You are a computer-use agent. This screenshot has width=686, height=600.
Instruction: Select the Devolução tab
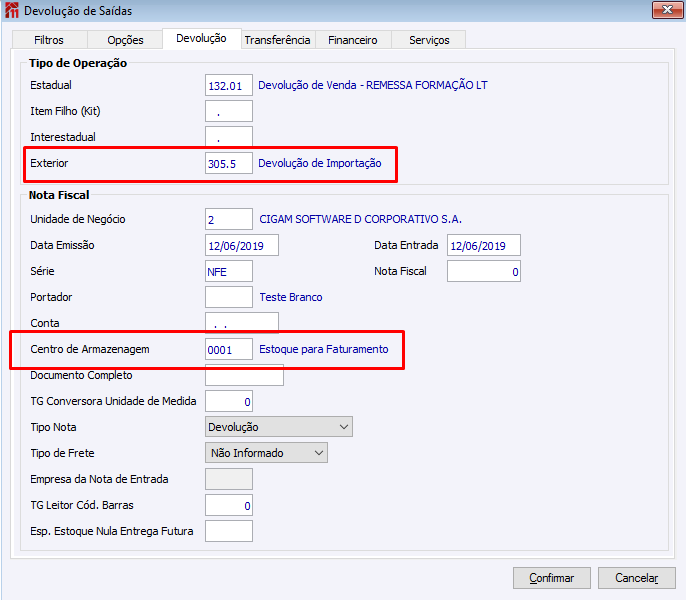pyautogui.click(x=201, y=39)
